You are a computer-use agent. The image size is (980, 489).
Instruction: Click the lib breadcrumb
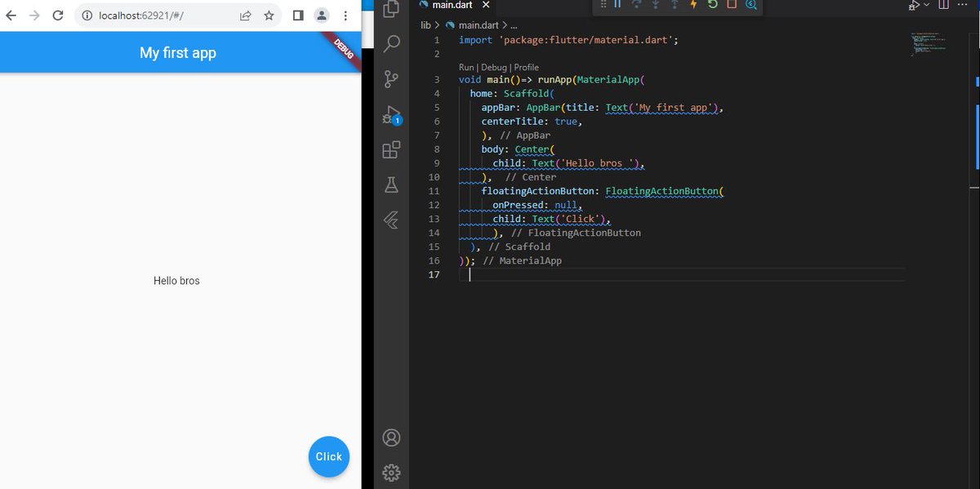(425, 25)
